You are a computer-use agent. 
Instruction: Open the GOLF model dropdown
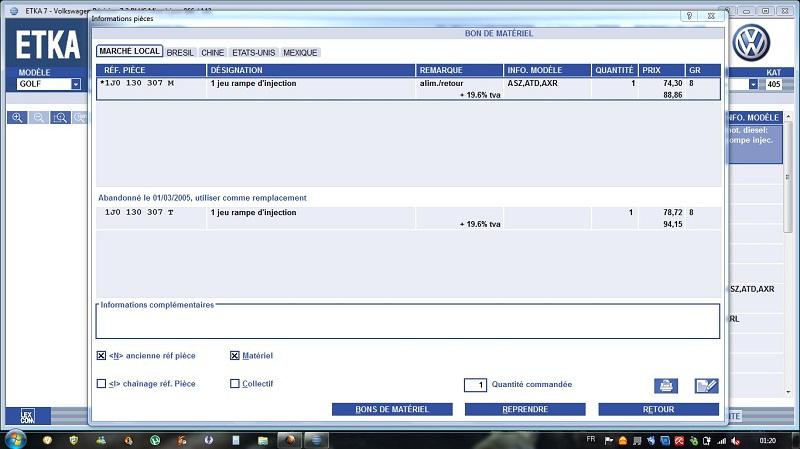76,84
